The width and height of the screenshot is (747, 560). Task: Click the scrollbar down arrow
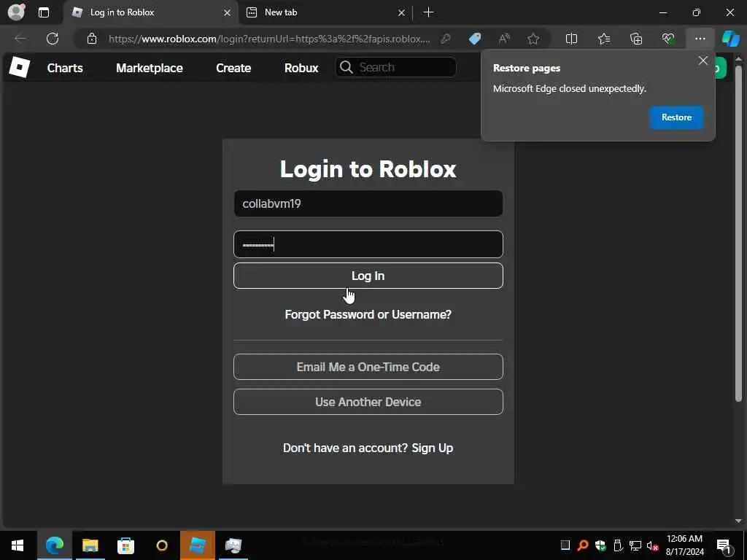738,521
